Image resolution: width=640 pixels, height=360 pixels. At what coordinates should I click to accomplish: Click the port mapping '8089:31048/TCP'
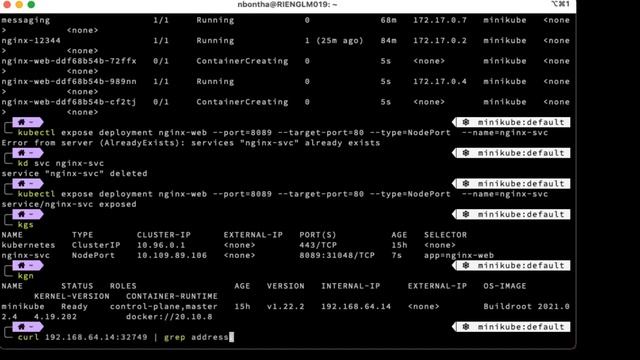(337, 255)
